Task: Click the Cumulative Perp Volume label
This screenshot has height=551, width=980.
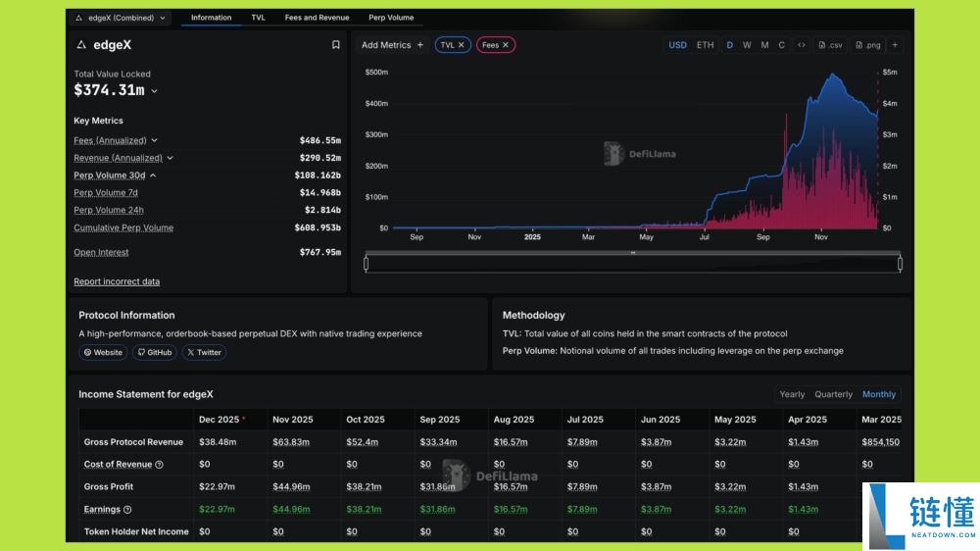Action: pos(123,227)
